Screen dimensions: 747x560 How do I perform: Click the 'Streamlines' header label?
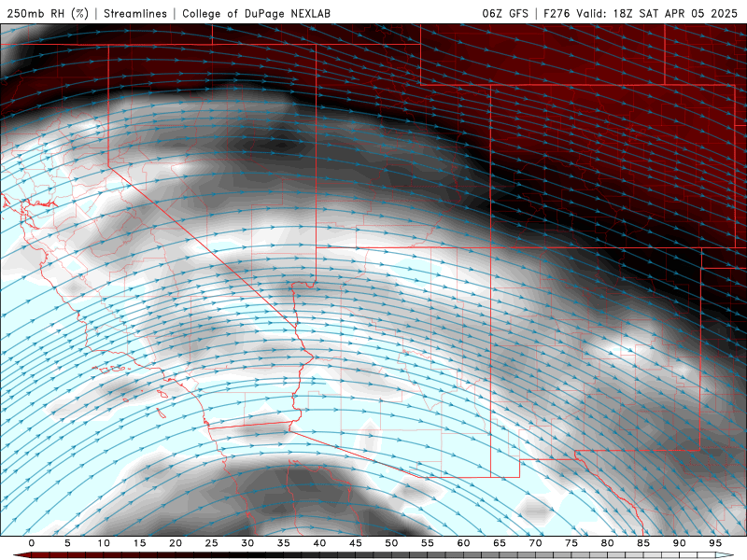[x=135, y=13]
